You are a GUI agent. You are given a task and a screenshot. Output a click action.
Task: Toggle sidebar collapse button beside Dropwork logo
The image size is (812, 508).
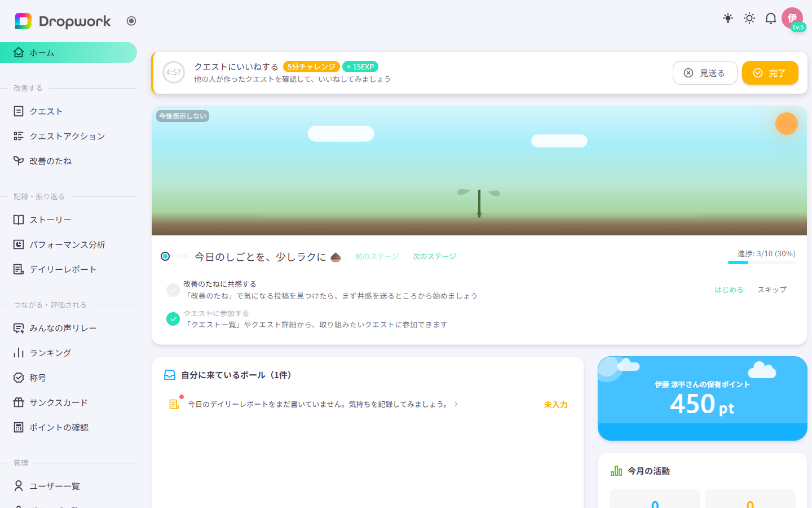[x=131, y=21]
